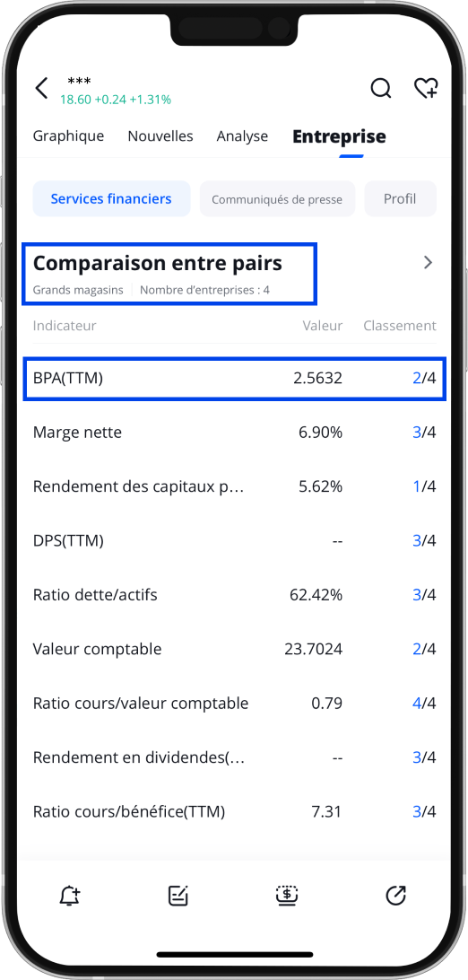
Task: Open the search magnifier icon
Action: 381,88
